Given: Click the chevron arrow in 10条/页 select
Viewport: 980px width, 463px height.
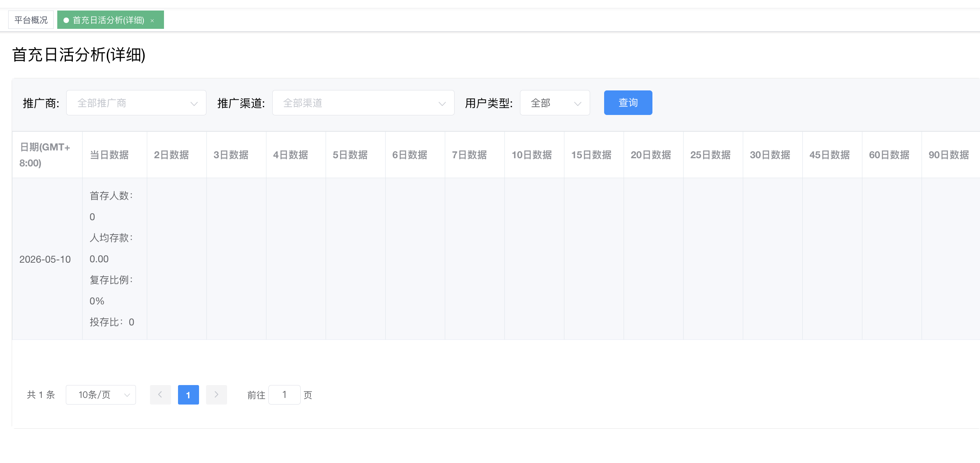Looking at the screenshot, I should pos(127,395).
